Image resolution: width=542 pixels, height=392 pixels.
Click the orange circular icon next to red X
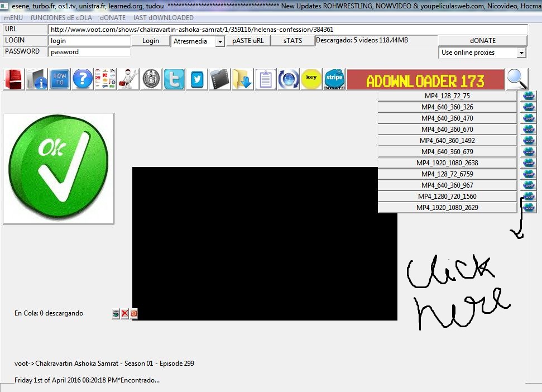point(134,313)
